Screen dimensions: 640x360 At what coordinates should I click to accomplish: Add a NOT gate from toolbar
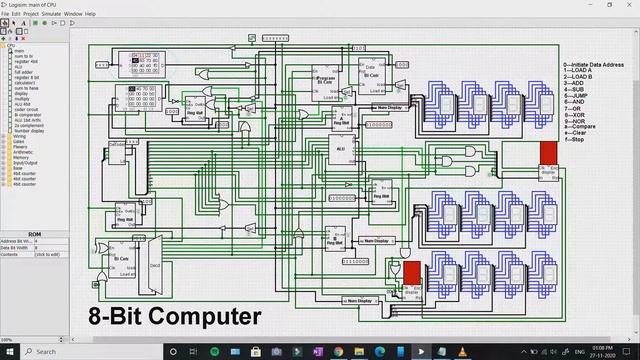point(54,23)
